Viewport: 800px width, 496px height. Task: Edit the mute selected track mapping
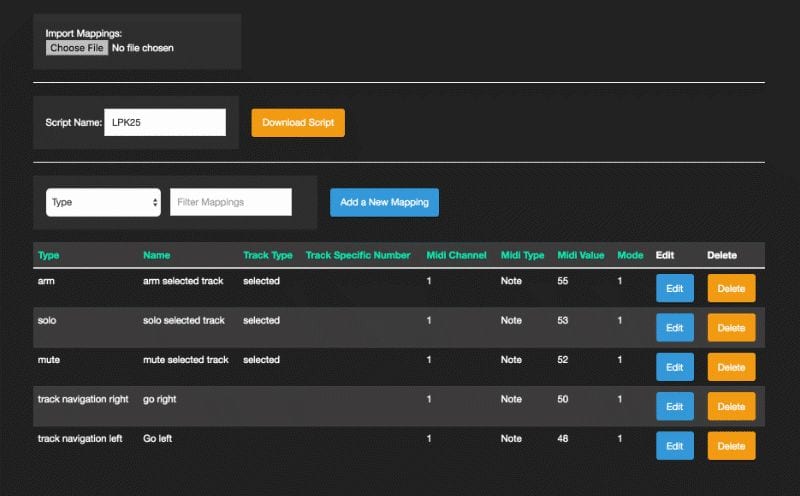674,367
